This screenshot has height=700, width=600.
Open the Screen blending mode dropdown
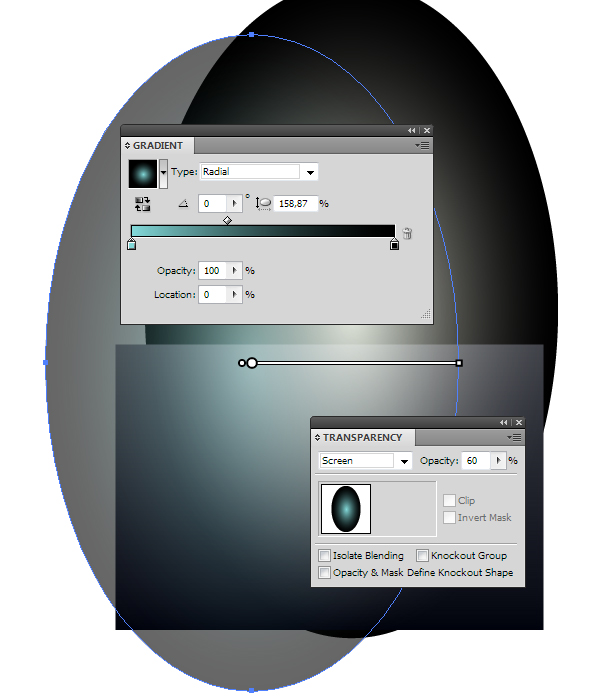[365, 461]
